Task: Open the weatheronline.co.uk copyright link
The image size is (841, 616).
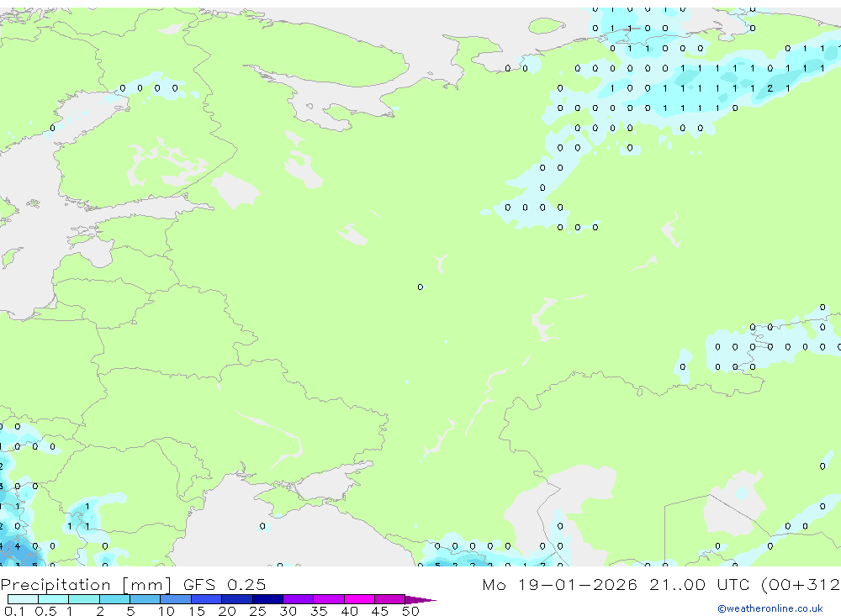Action: click(x=770, y=608)
